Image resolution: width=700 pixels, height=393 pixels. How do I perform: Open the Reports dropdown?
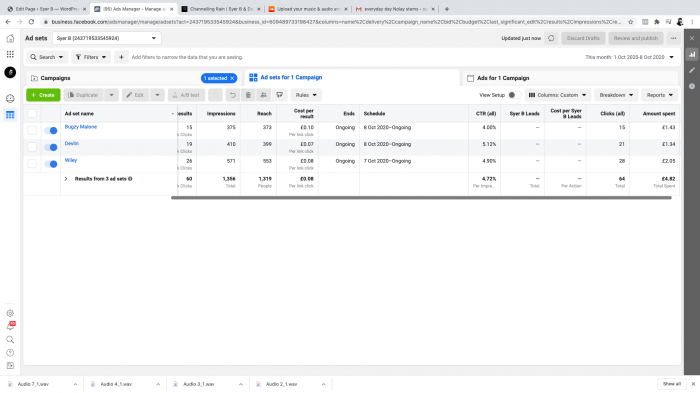(x=660, y=95)
